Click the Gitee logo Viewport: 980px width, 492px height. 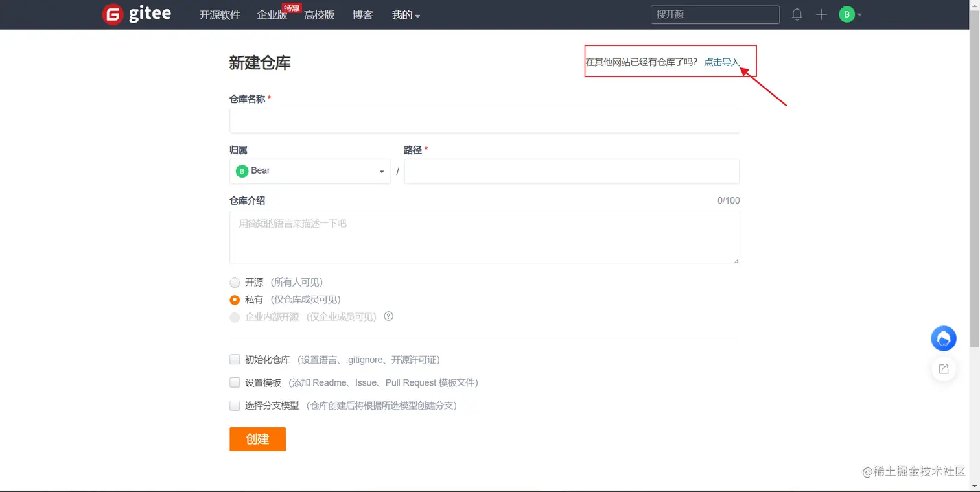pyautogui.click(x=137, y=14)
